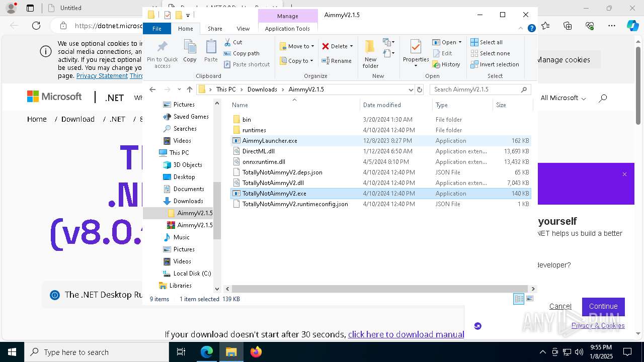Open recent locations dropdown arrow
The height and width of the screenshot is (362, 644).
pos(179,89)
